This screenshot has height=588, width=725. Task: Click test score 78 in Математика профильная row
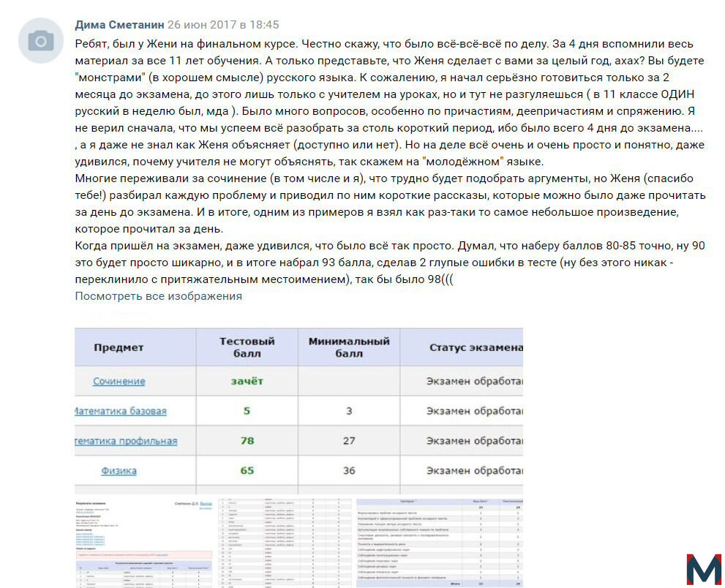click(x=247, y=441)
